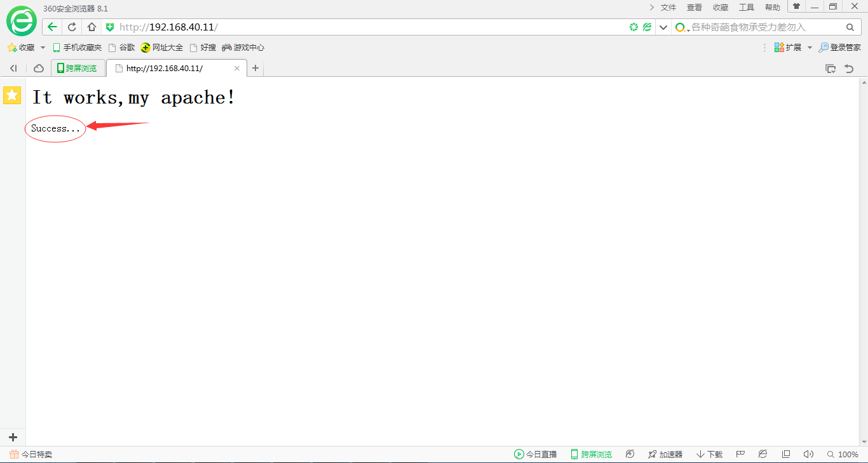
Task: Open the skin changer shirt icon
Action: 796,7
